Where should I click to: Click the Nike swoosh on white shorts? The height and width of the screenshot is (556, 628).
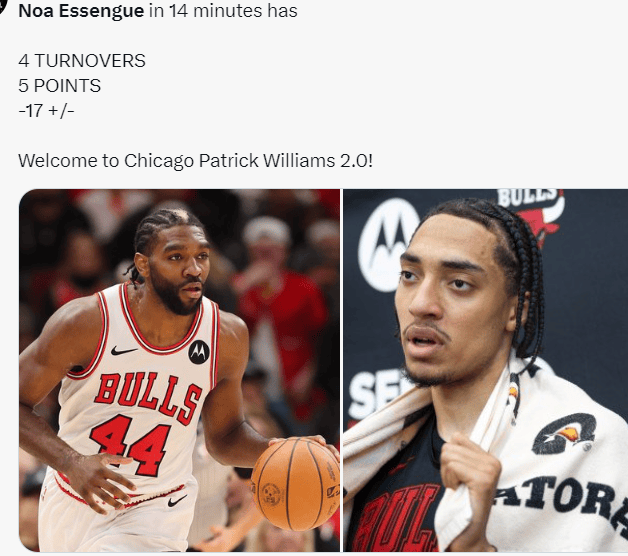point(177,500)
